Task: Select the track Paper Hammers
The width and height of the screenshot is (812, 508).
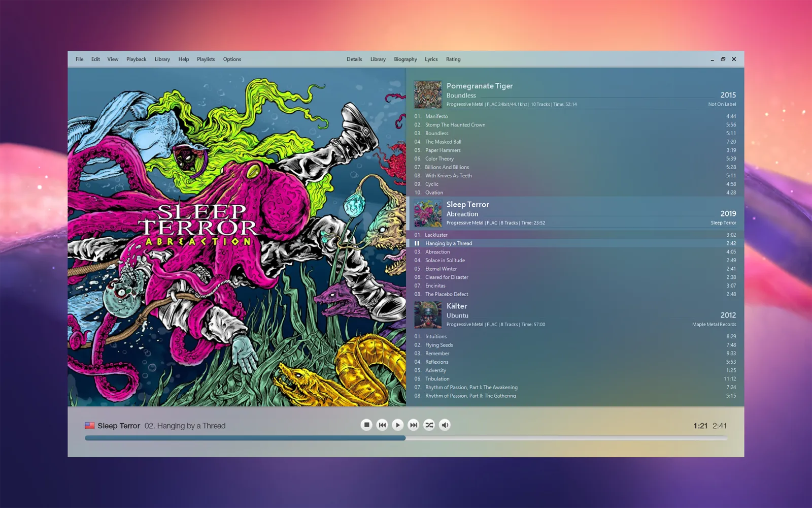Action: [x=575, y=150]
